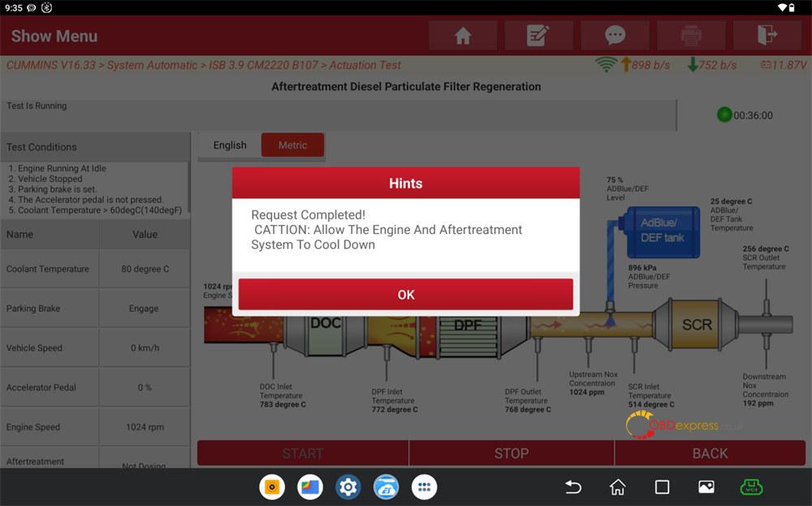Select the 'Engine Speed' row name

33,426
